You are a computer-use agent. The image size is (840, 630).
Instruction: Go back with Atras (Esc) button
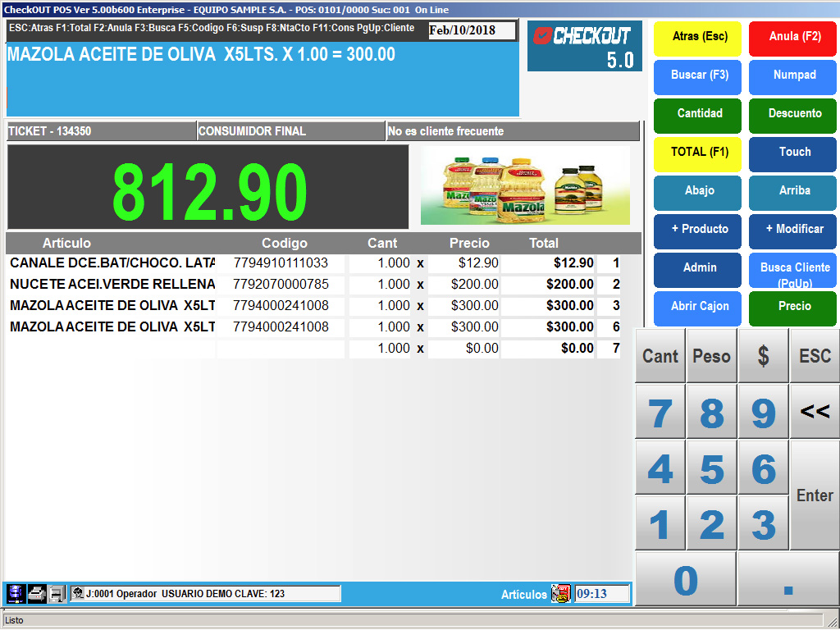pos(697,39)
